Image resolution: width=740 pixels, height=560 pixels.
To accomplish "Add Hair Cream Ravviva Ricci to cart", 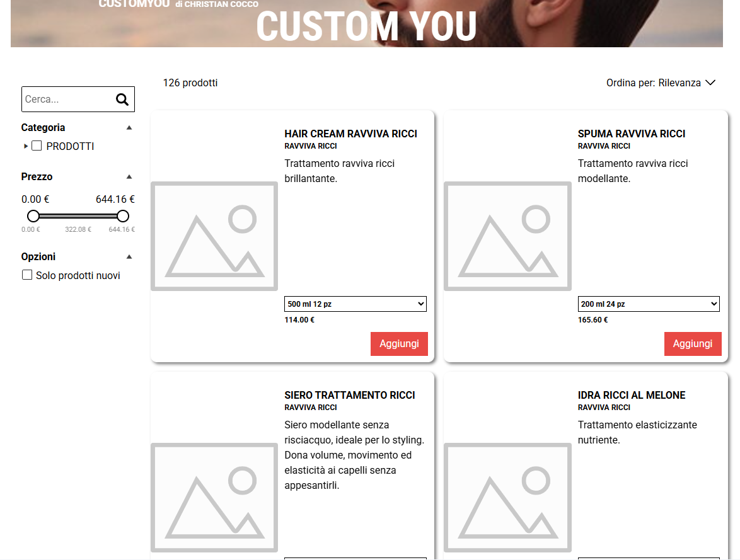I will (399, 344).
